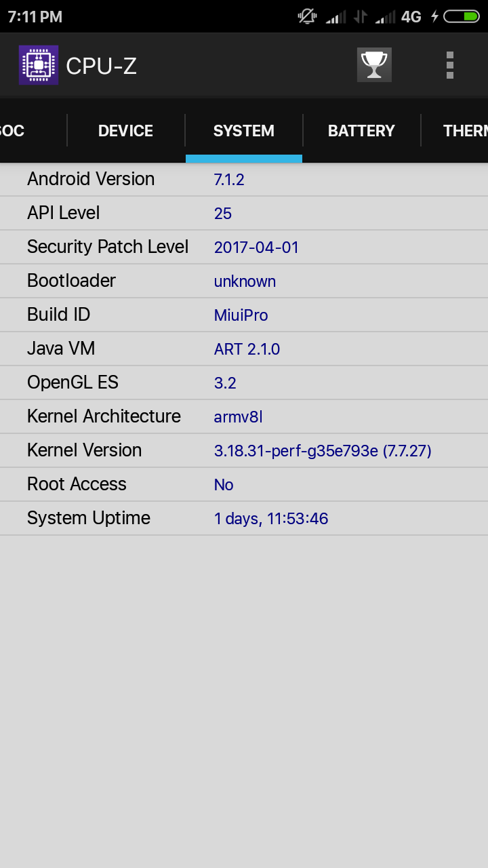This screenshot has width=488, height=868.
Task: Select the armv8l architecture value
Action: [238, 417]
